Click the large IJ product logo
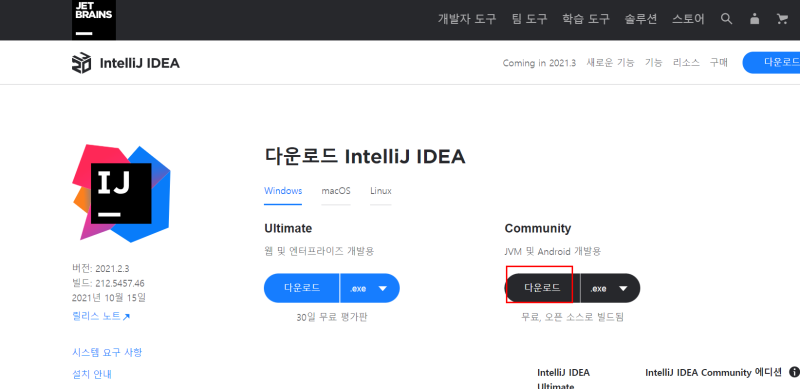This screenshot has width=800, height=389. click(x=121, y=193)
